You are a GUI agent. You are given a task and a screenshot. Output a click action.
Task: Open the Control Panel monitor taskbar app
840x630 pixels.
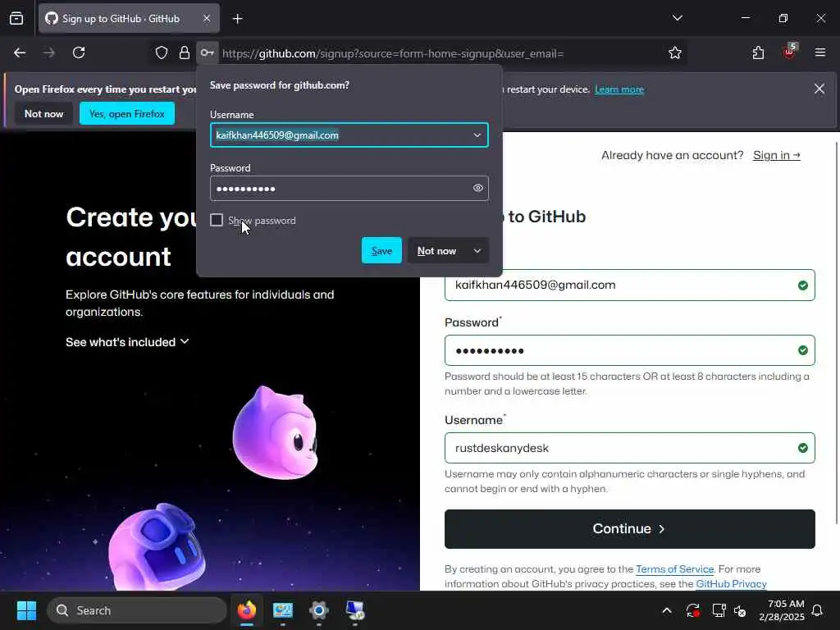(x=283, y=610)
